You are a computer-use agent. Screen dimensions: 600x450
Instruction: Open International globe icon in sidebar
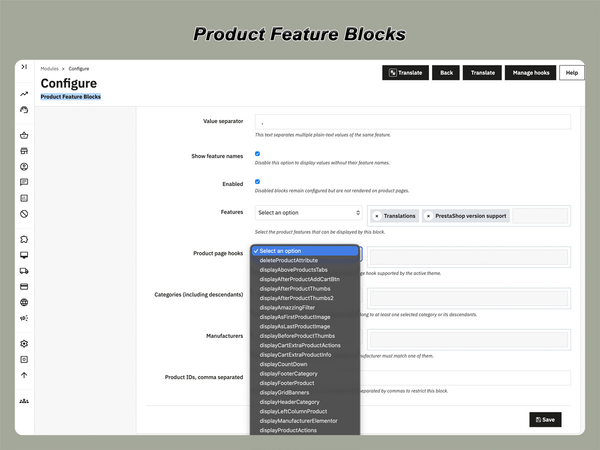pos(24,302)
